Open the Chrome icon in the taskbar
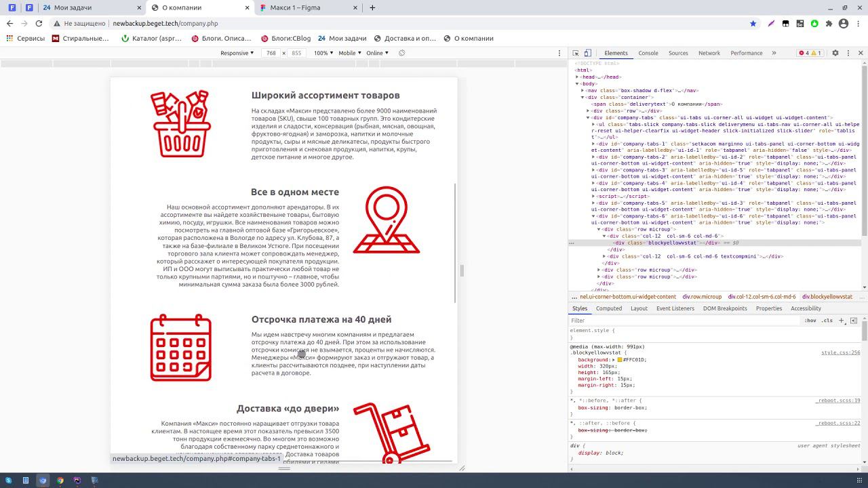 click(60, 481)
